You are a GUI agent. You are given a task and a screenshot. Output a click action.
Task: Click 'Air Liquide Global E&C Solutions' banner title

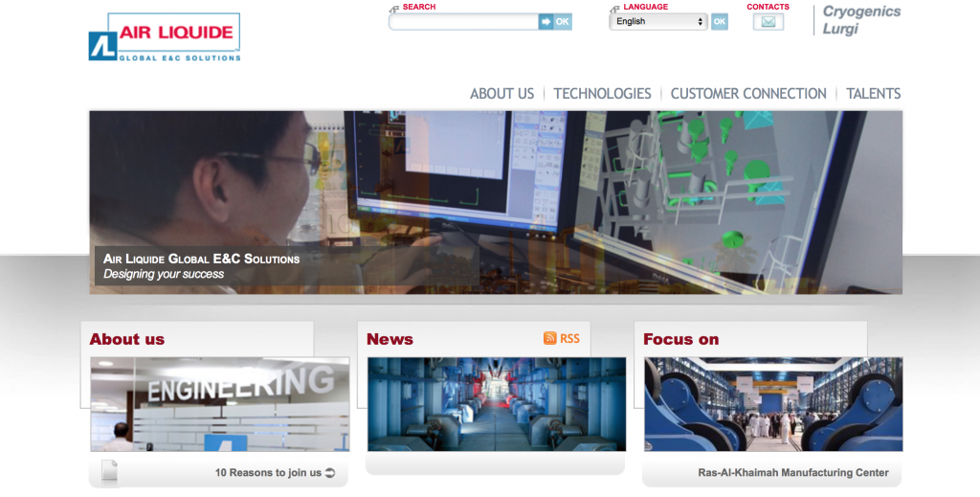tap(201, 259)
